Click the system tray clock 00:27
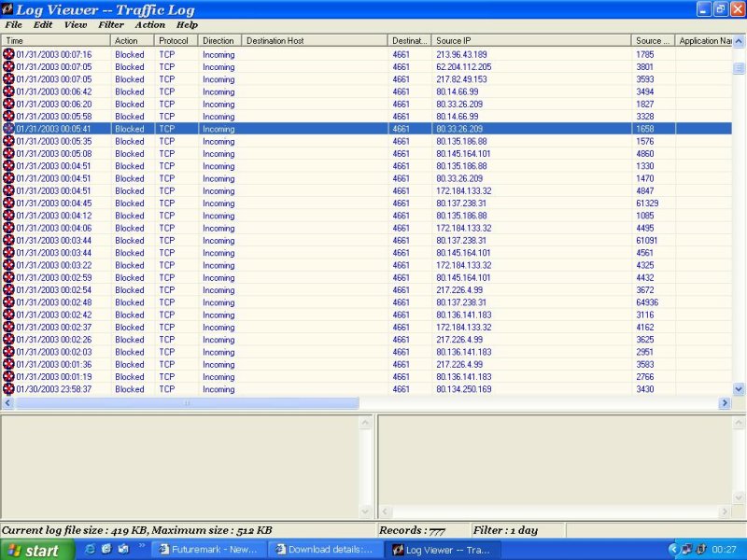The height and width of the screenshot is (560, 747). pos(725,550)
